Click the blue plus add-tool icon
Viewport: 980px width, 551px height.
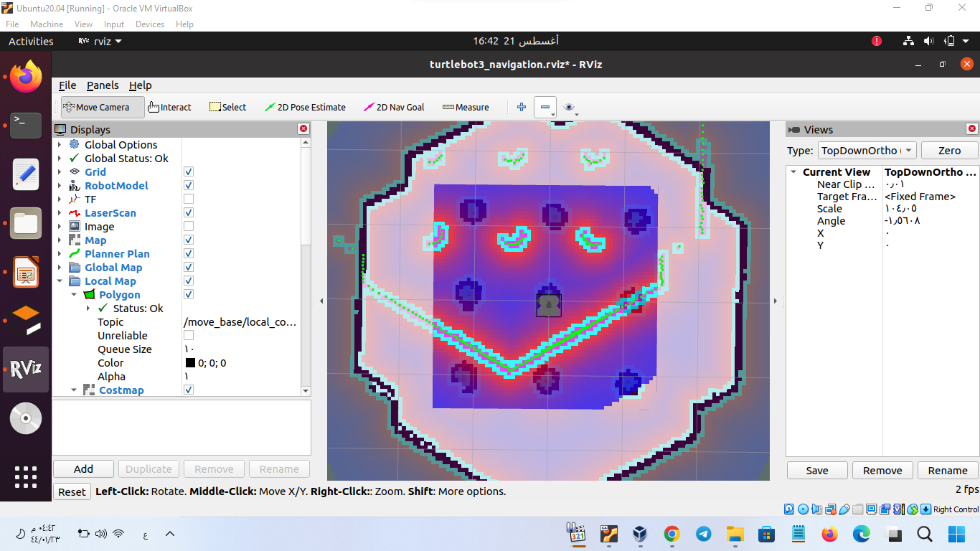[522, 108]
